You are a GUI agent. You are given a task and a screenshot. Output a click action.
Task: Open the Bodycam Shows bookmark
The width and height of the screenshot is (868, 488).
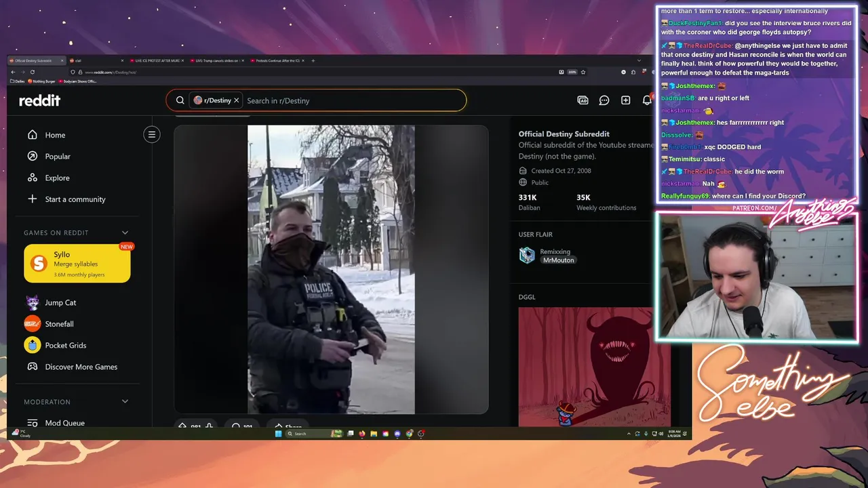(x=78, y=81)
